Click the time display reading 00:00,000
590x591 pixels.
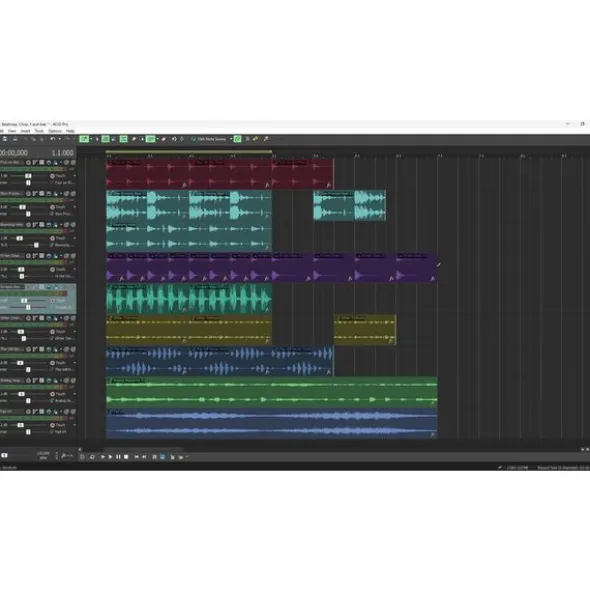(x=14, y=153)
